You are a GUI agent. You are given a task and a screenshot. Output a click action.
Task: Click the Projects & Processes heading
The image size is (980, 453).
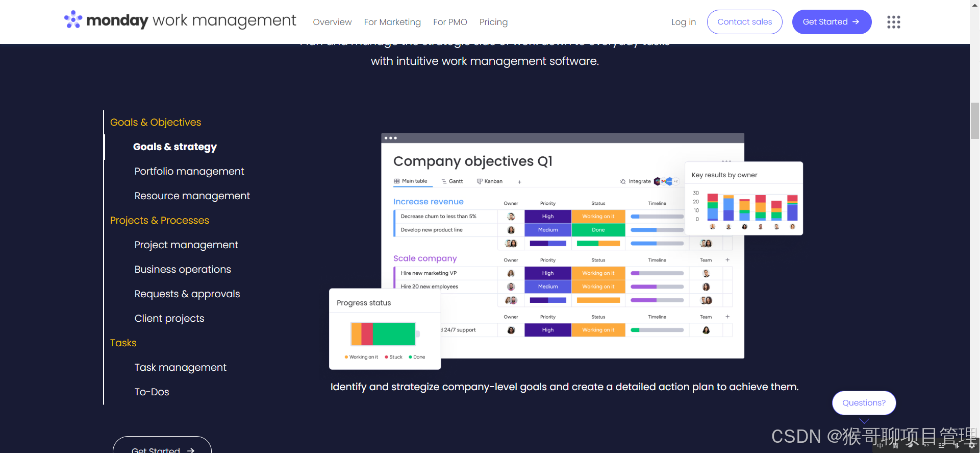pos(160,221)
